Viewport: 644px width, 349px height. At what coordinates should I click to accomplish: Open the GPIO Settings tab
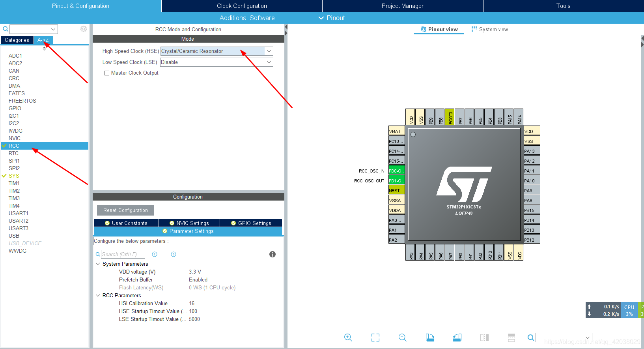pyautogui.click(x=251, y=223)
